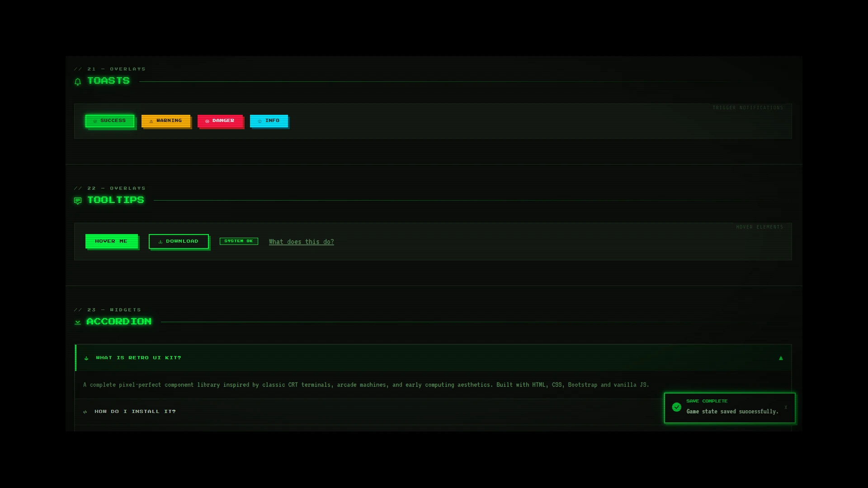
Task: Trigger the Danger toast button
Action: point(220,121)
